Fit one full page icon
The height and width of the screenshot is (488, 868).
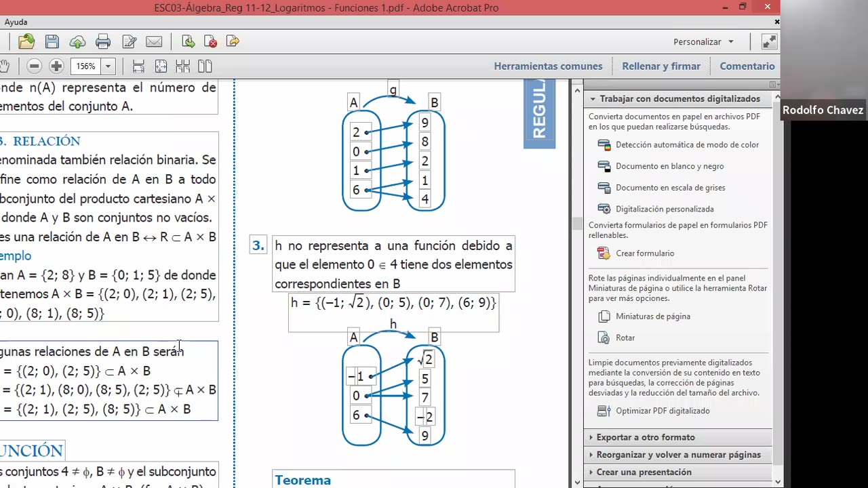161,66
